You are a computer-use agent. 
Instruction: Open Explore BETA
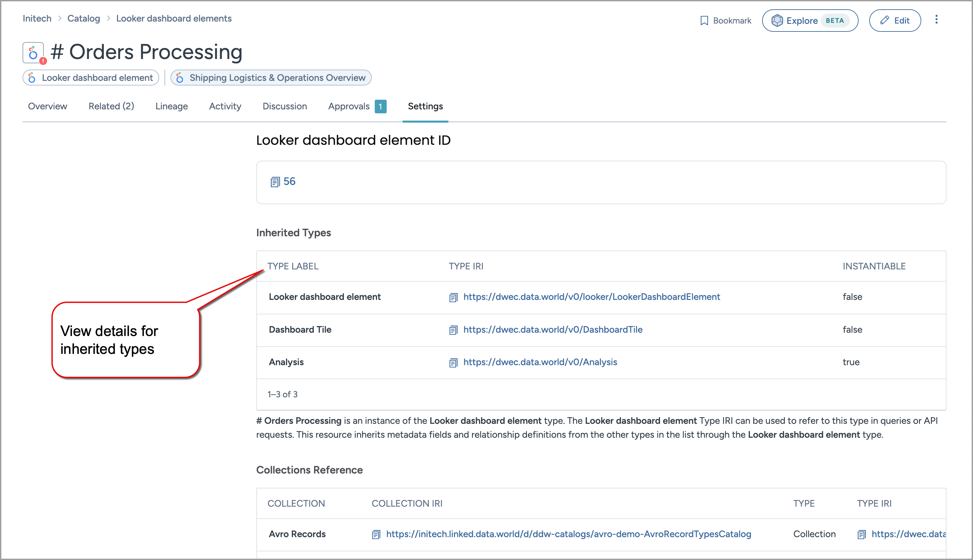click(x=810, y=21)
